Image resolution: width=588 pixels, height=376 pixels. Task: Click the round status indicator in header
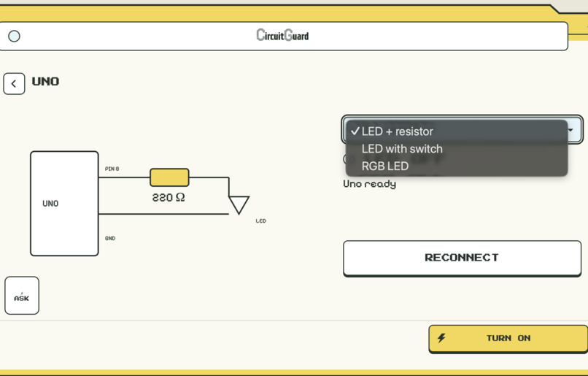(15, 36)
